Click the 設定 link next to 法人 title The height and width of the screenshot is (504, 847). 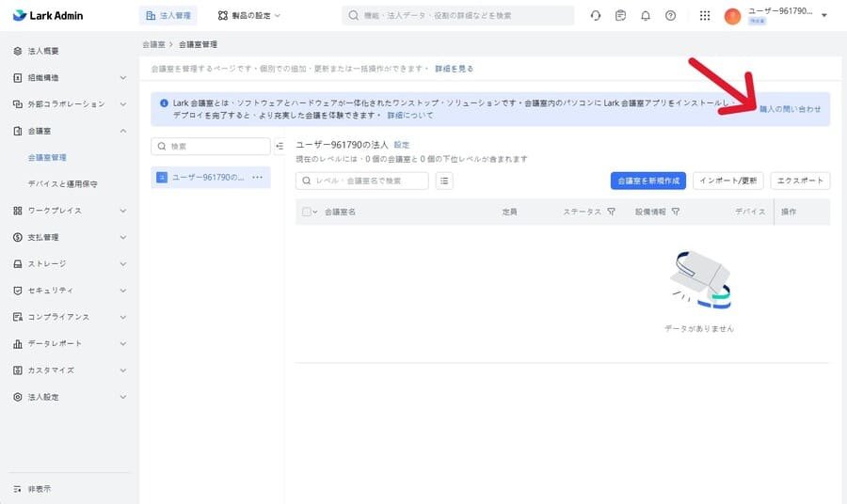(x=401, y=145)
